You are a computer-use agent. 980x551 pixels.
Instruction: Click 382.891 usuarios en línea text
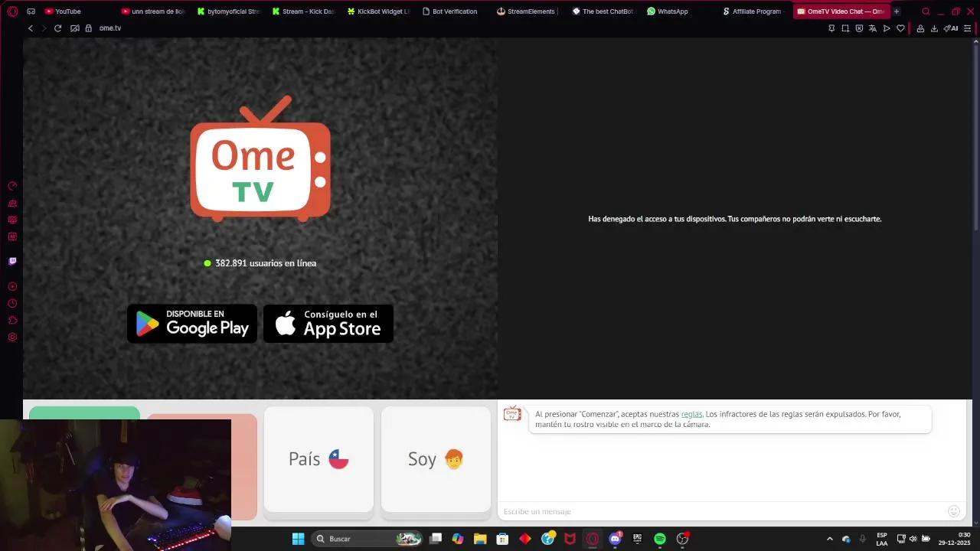266,263
